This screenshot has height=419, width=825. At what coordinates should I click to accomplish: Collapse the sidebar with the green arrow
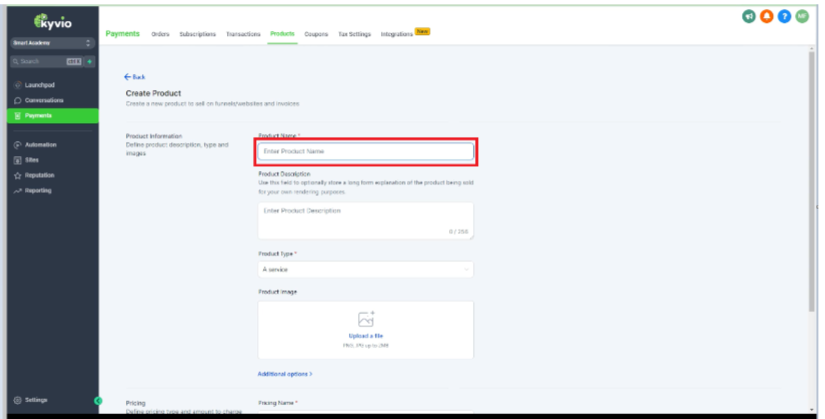(98, 401)
